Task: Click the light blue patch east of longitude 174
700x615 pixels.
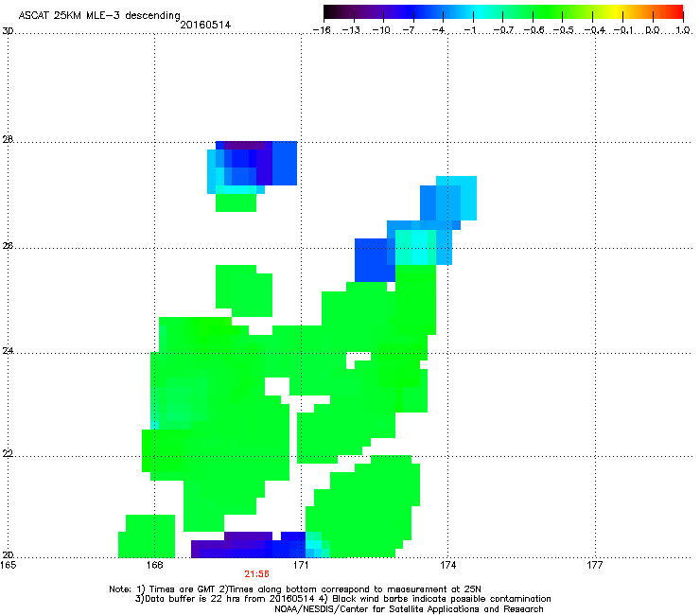Action: click(x=456, y=199)
